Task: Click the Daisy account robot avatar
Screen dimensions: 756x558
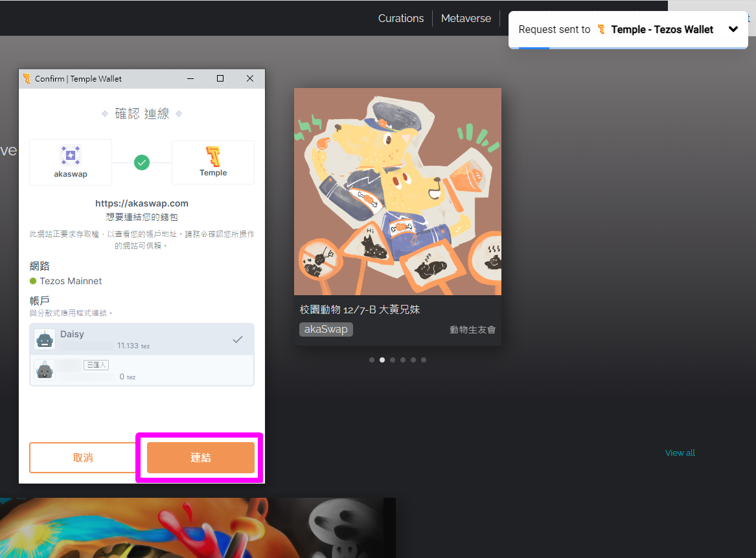Action: [x=45, y=339]
